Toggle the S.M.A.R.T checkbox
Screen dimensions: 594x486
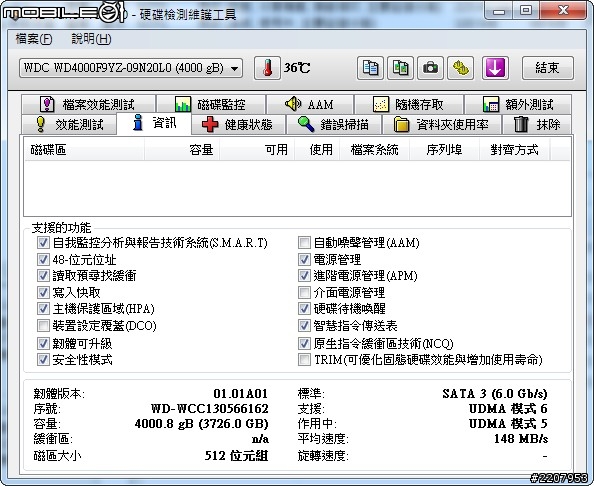coord(43,242)
